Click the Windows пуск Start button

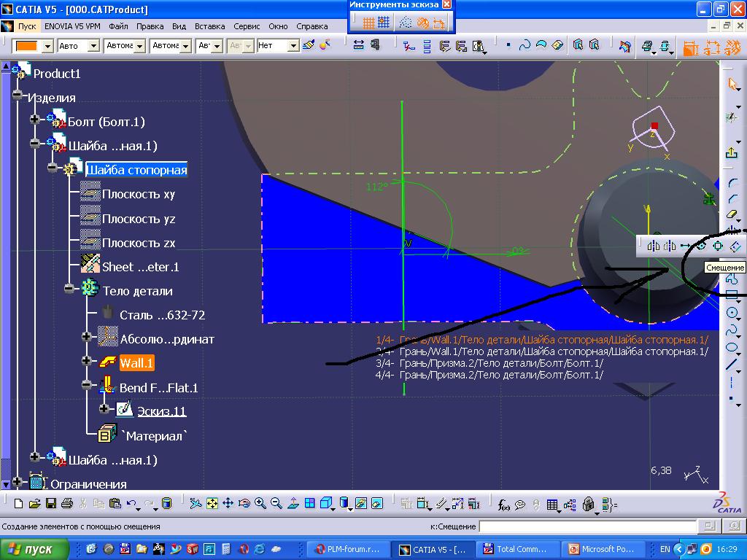click(34, 549)
